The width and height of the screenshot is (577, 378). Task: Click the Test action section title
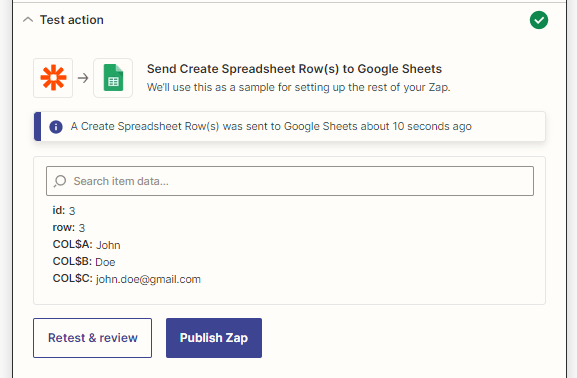72,20
